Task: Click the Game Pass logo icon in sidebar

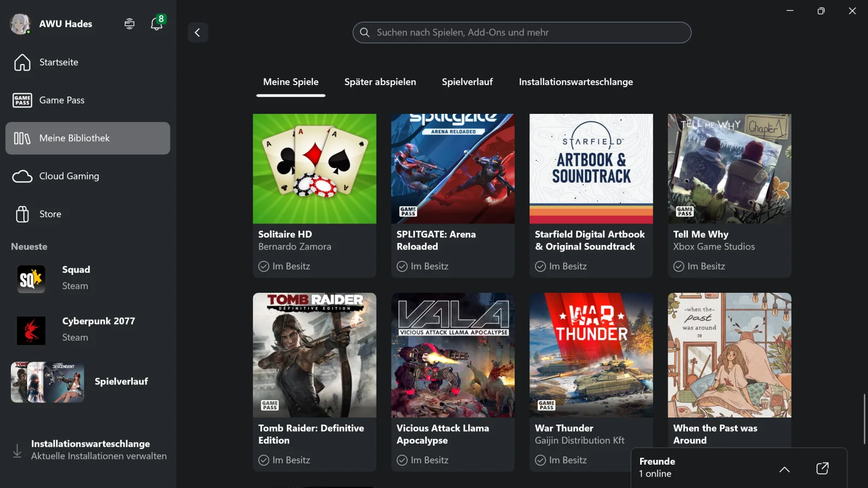Action: 22,100
